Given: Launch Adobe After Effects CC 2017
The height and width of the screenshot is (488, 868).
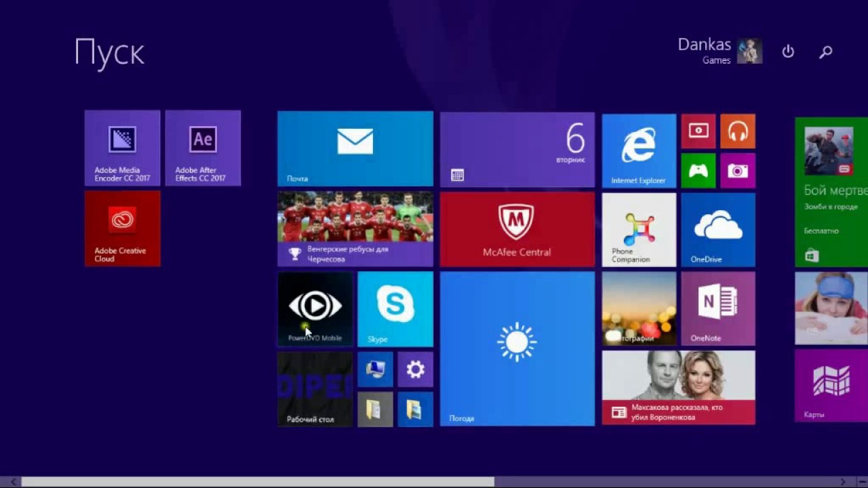Looking at the screenshot, I should [203, 148].
